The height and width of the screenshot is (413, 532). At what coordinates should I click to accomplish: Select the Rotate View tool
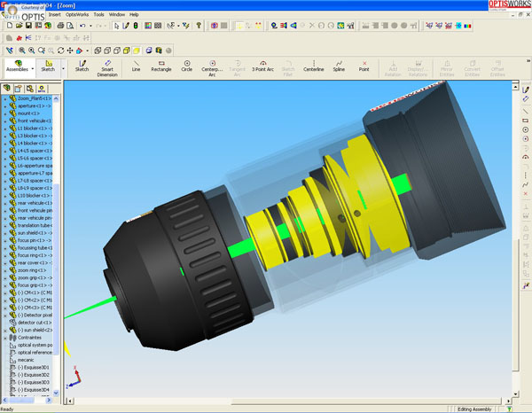(60, 51)
